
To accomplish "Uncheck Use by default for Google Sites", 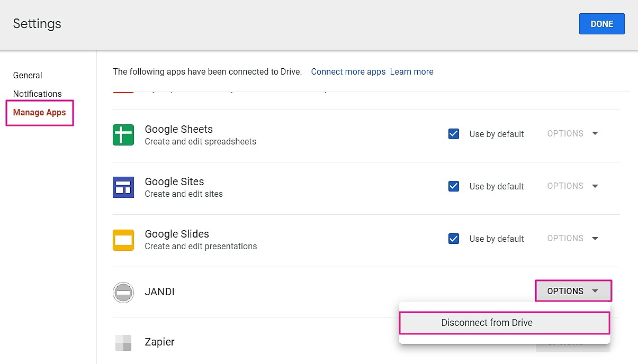I will tap(454, 186).
